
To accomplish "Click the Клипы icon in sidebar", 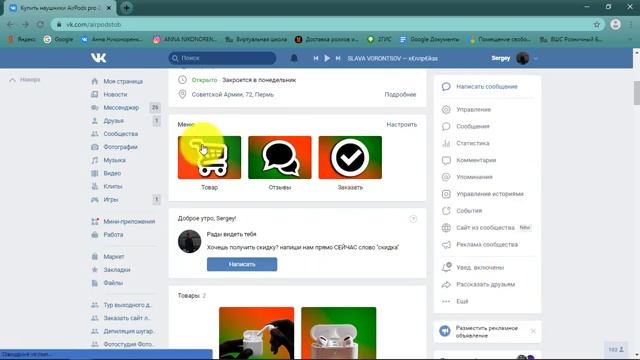I will pos(95,186).
